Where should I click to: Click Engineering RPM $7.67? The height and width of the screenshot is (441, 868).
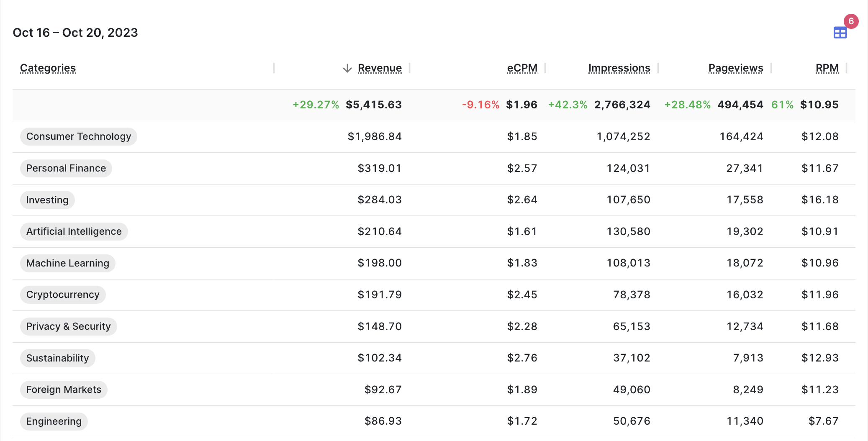click(x=823, y=421)
